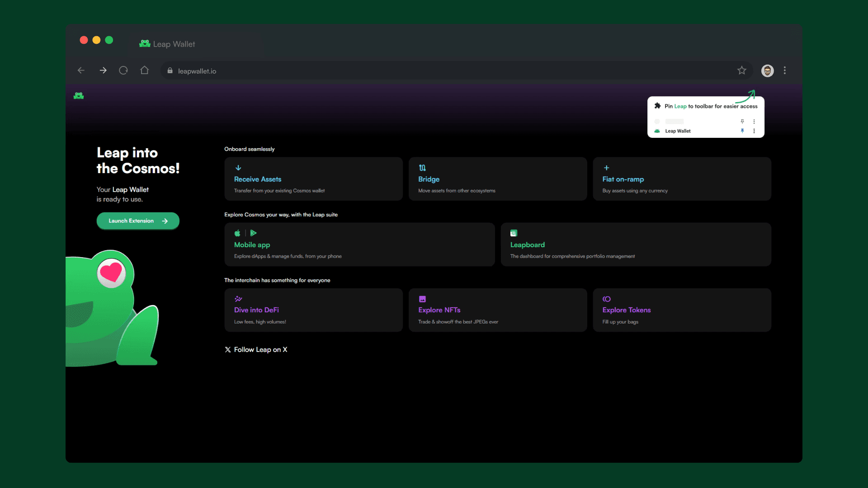This screenshot has width=868, height=488.
Task: Click the "Leap Wallet" label in the pin popup
Action: pos(678,131)
